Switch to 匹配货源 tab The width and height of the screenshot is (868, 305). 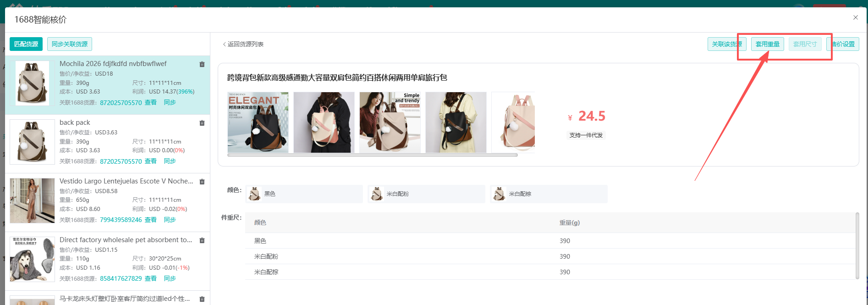pos(26,44)
